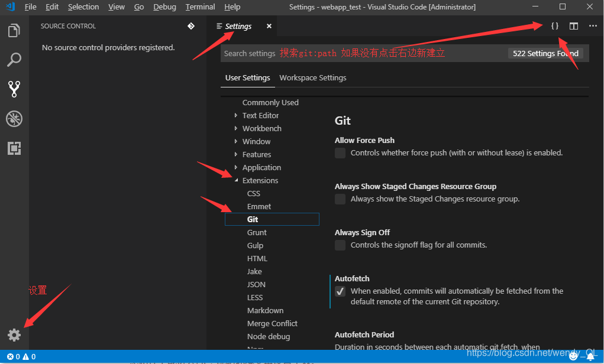Open the Explorer view in activity bar
The height and width of the screenshot is (364, 604).
pos(14,30)
